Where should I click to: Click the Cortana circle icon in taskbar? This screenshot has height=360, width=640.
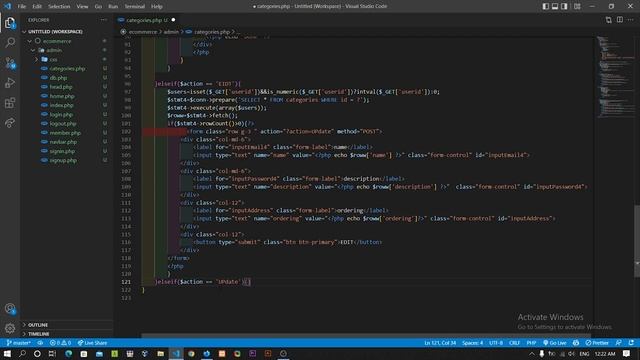pos(37,353)
